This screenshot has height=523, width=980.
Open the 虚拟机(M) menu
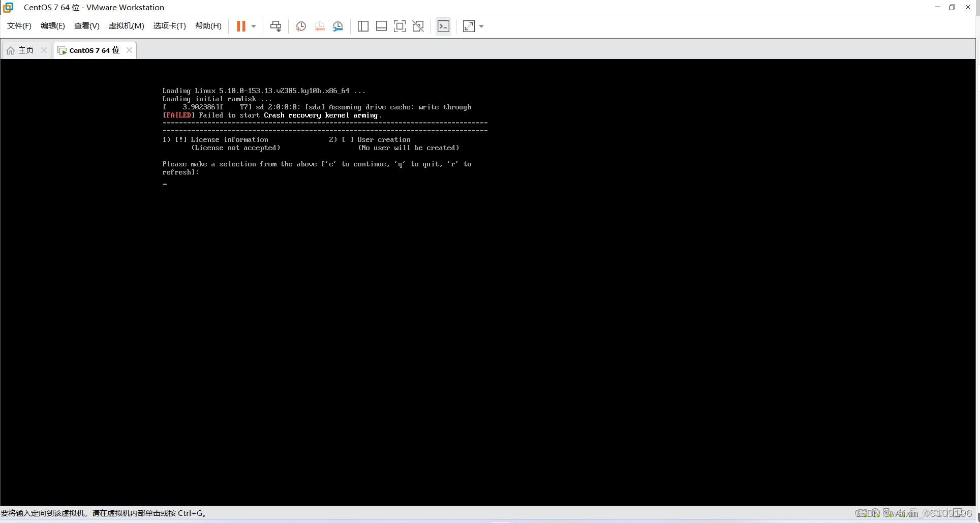127,26
